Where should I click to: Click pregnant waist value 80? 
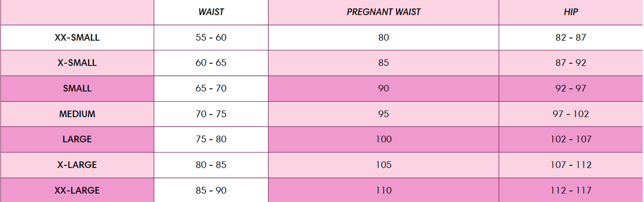tap(383, 37)
